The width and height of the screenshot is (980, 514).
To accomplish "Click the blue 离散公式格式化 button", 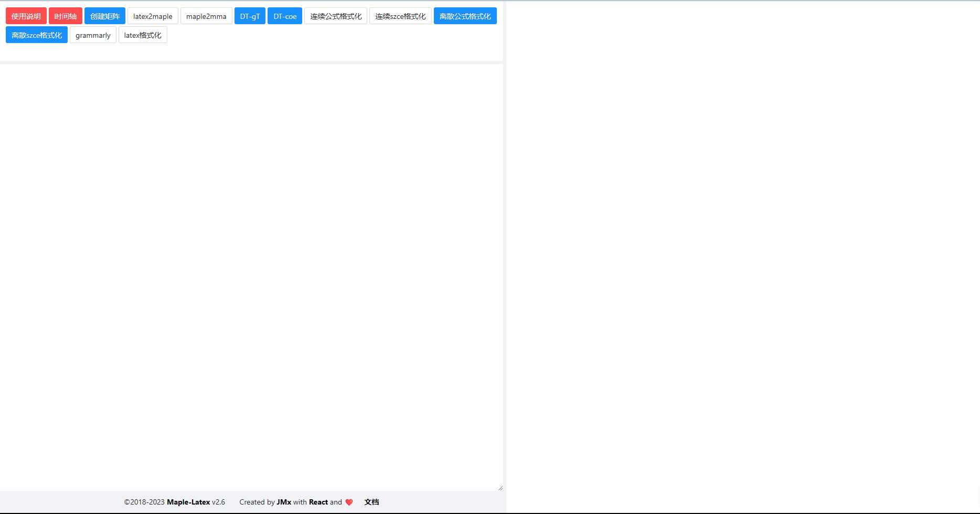I will click(465, 16).
